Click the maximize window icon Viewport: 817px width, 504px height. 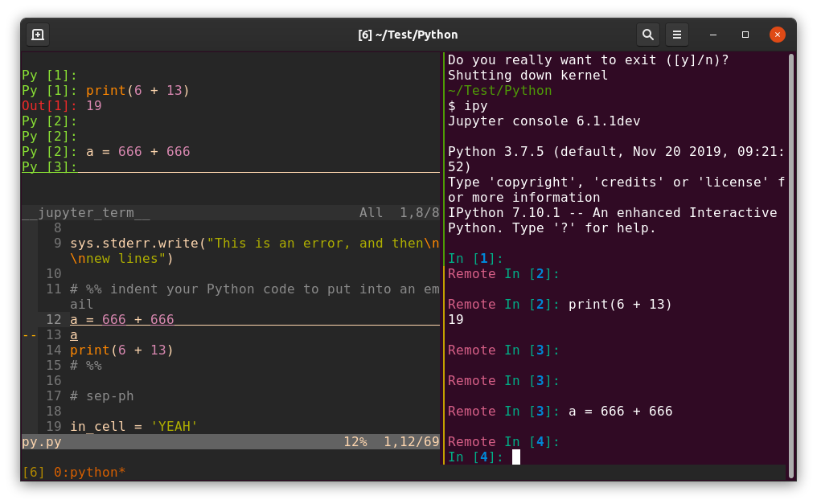tap(745, 35)
